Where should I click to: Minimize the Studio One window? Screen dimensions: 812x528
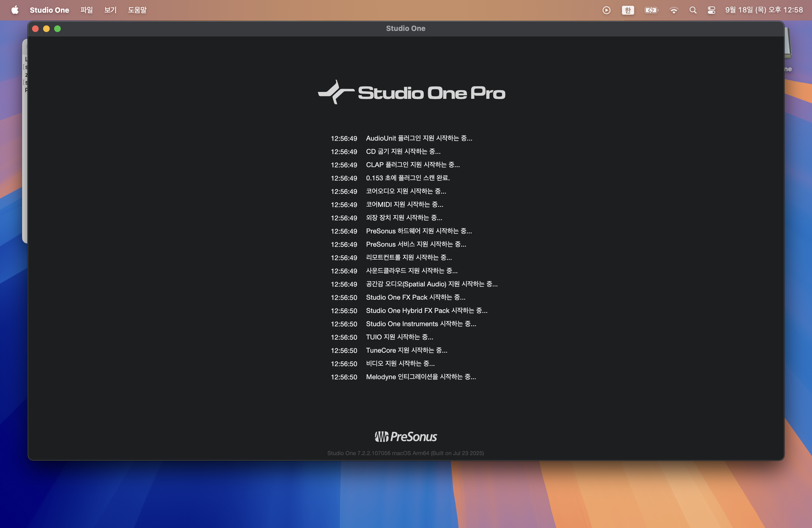click(46, 29)
